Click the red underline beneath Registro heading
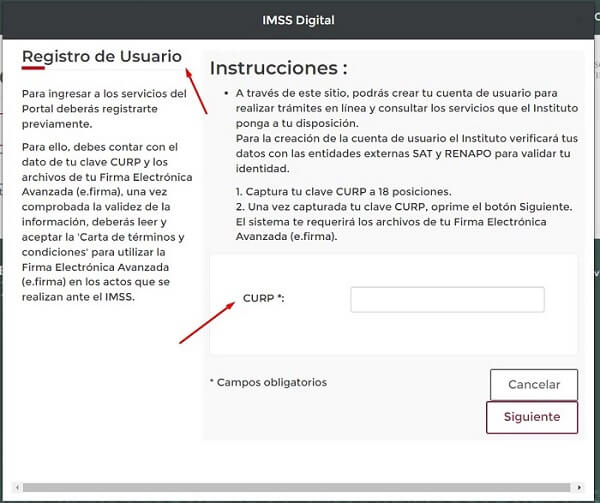600x503 pixels. pyautogui.click(x=33, y=71)
